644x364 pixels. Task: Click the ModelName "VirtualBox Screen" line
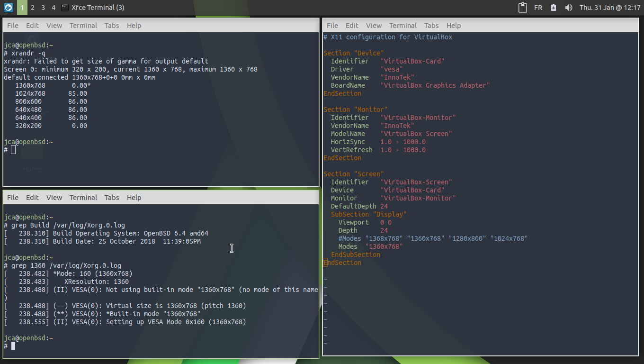[x=392, y=134]
